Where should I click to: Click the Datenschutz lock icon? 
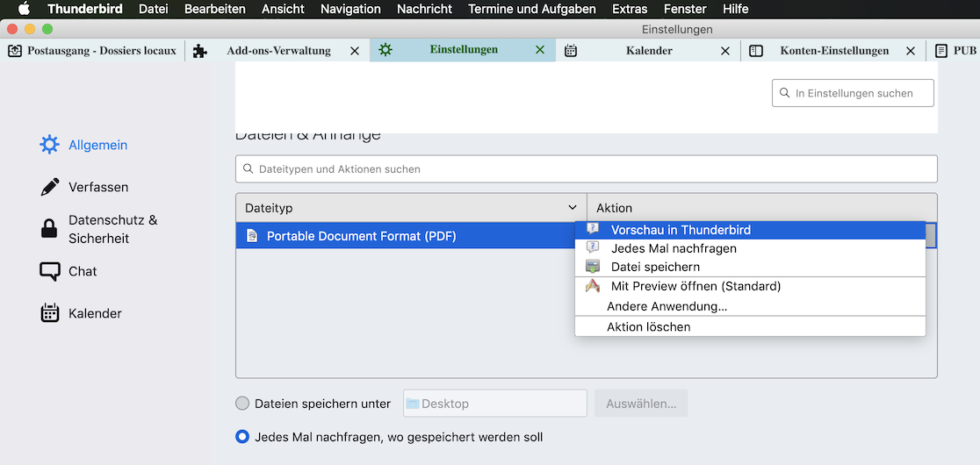click(49, 229)
